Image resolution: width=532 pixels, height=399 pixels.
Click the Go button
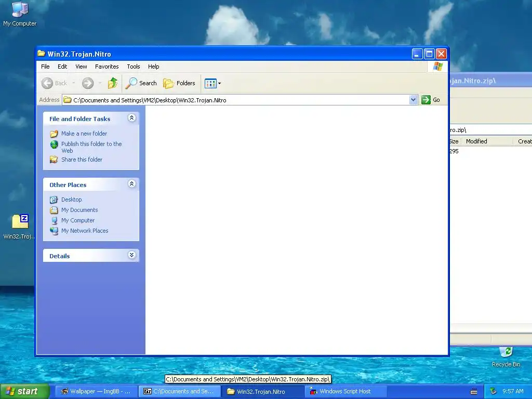coord(431,100)
